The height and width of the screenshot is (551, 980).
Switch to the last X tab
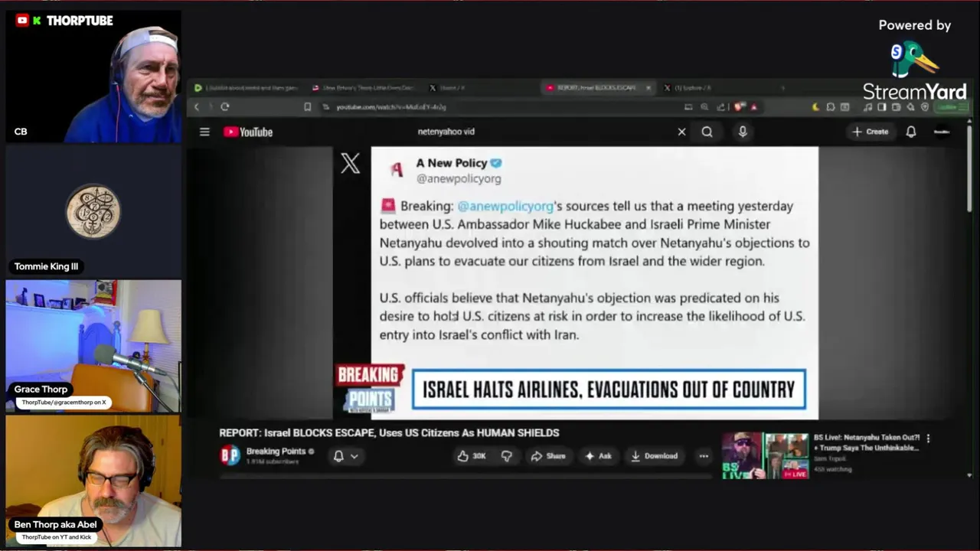[x=689, y=88]
